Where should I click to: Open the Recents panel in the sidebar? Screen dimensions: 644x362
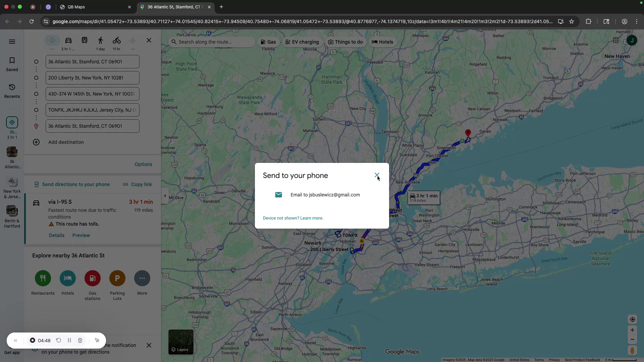[x=12, y=90]
